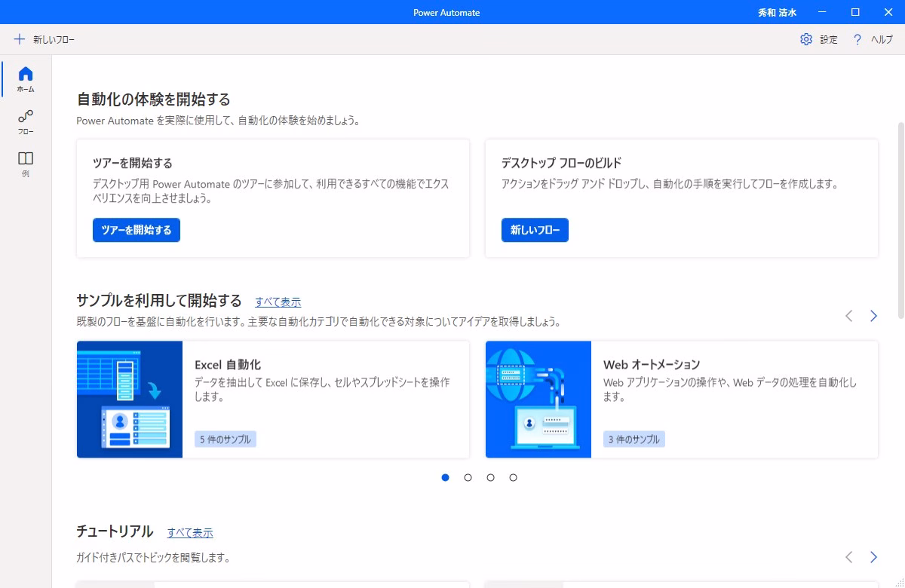Open すべて表示 link beside チュートリアル
The height and width of the screenshot is (588, 905).
190,533
